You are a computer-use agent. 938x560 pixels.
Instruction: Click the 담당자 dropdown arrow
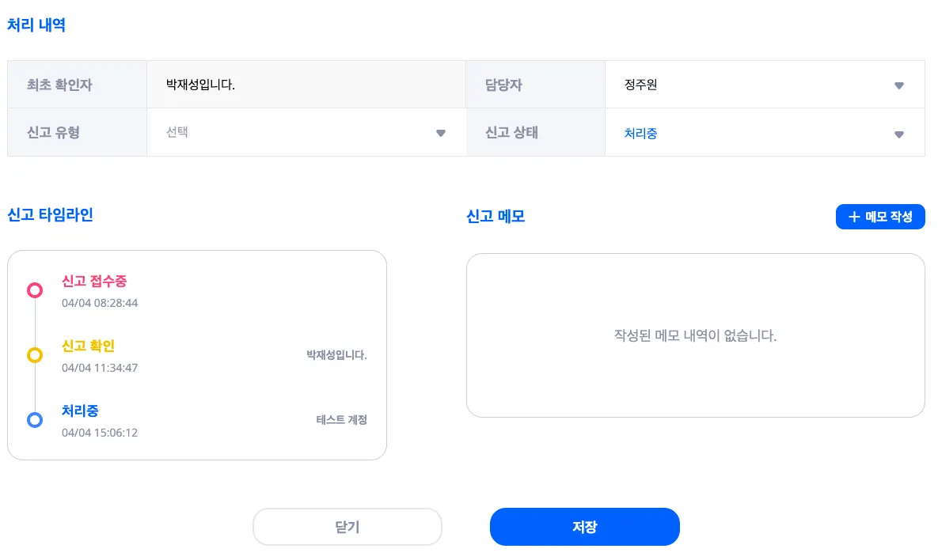coord(898,85)
